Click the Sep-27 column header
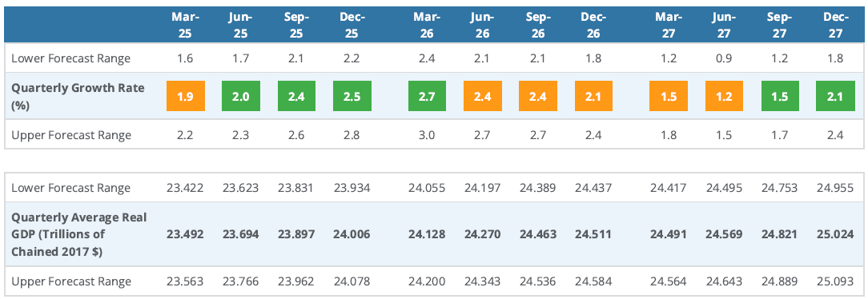868x299 pixels. click(x=780, y=25)
